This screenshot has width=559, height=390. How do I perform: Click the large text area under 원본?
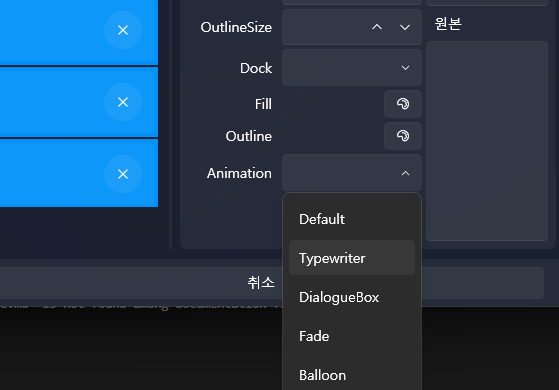487,141
